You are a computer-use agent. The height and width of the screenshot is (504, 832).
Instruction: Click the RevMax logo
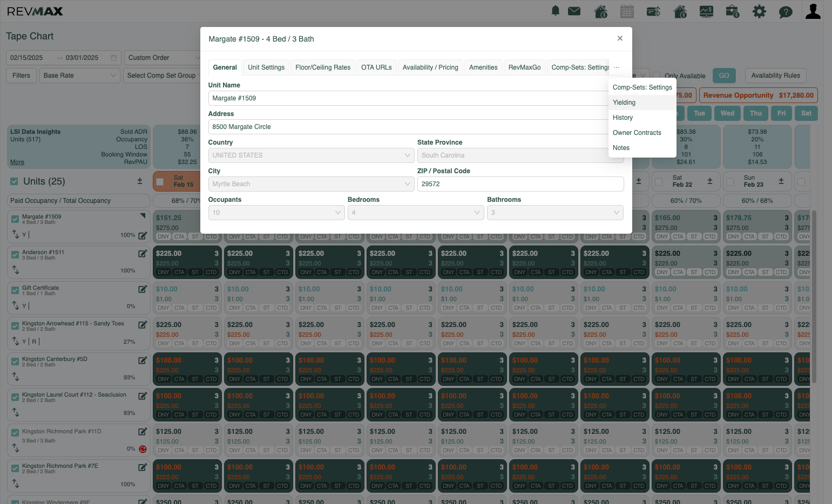click(35, 11)
